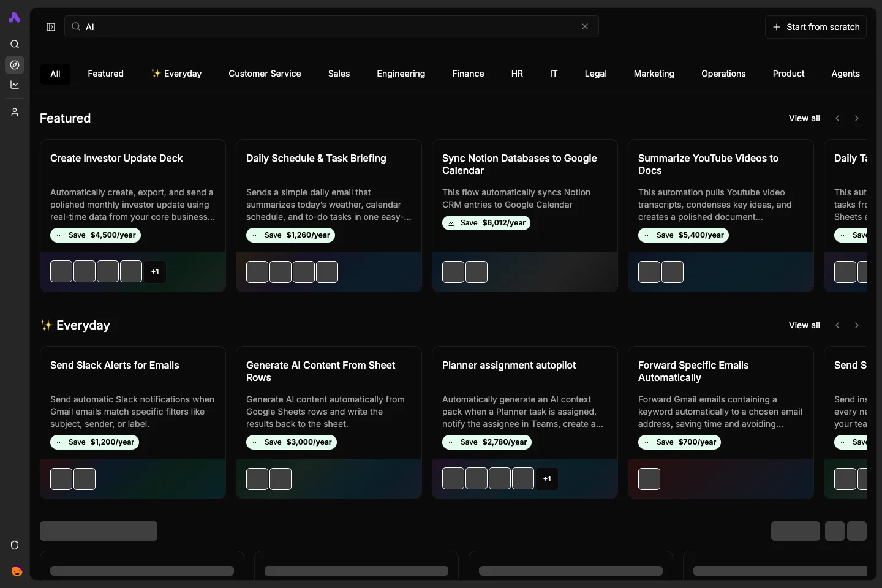The image size is (882, 588).
Task: Click the Save $6,012/year badge
Action: pyautogui.click(x=486, y=223)
